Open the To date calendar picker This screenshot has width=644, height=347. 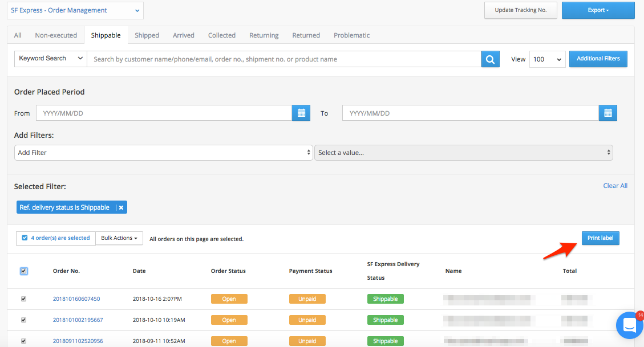tap(608, 113)
